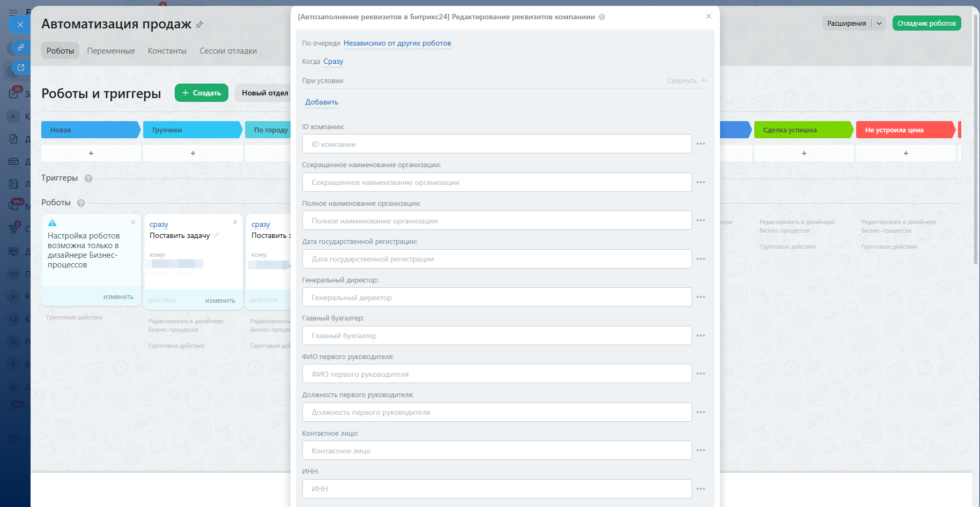Open three-dots menu for ID компании field
Viewport: 980px width, 507px height.
click(x=700, y=144)
